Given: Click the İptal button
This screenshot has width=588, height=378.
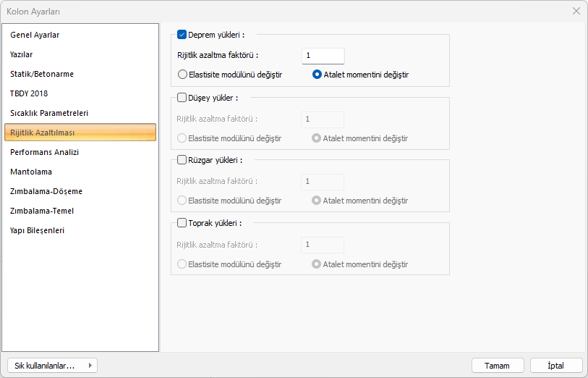Looking at the screenshot, I should click(x=556, y=366).
